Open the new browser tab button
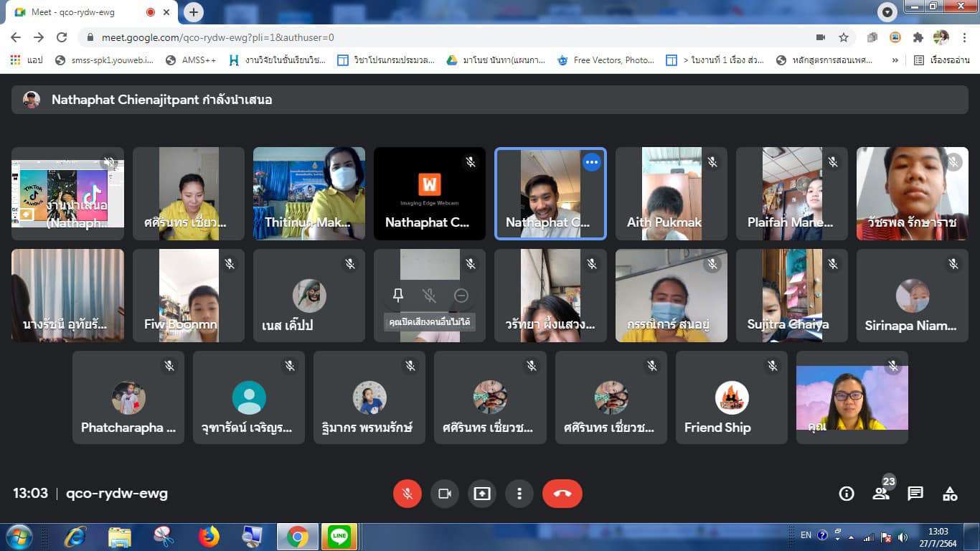The image size is (980, 551). (194, 12)
